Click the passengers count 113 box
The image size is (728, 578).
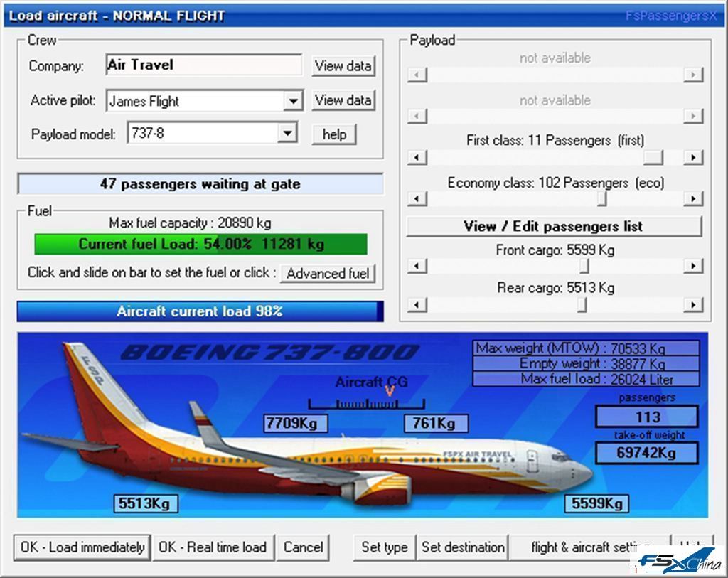(647, 417)
